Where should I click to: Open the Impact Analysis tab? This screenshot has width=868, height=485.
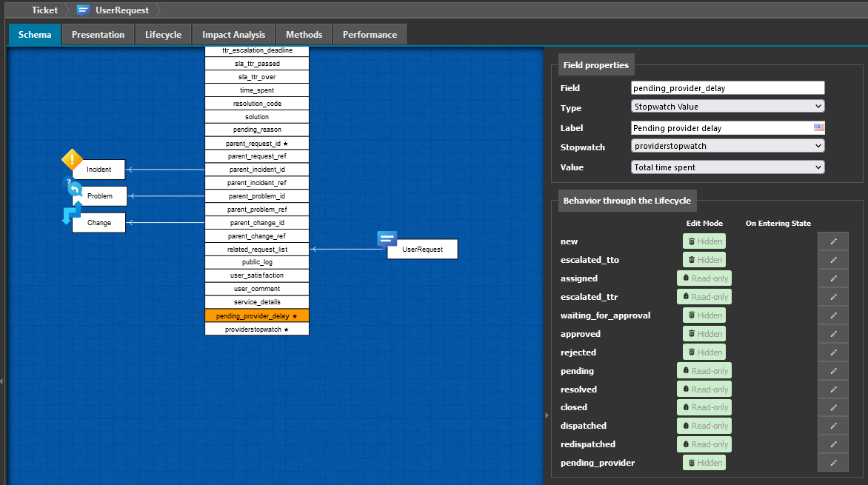(233, 35)
